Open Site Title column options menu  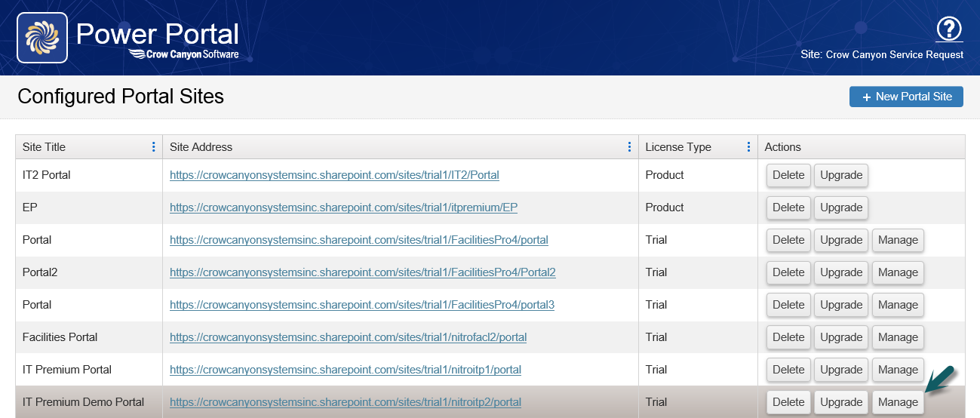click(154, 147)
